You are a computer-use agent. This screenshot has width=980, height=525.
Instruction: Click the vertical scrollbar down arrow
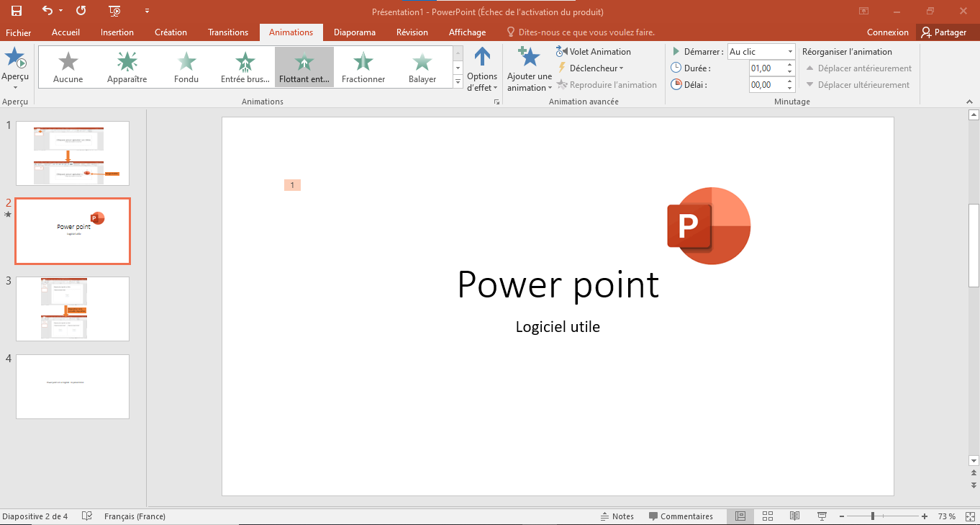click(974, 460)
